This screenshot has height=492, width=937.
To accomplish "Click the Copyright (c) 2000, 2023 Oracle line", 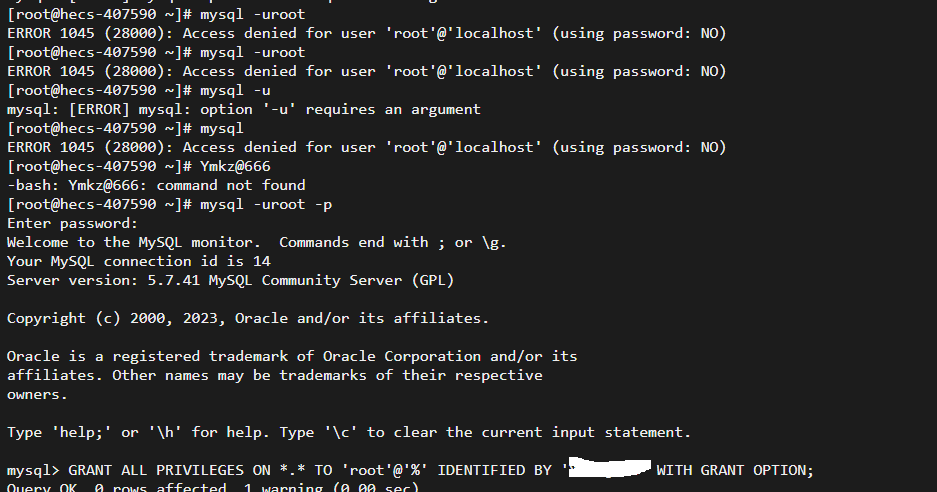I will point(248,319).
